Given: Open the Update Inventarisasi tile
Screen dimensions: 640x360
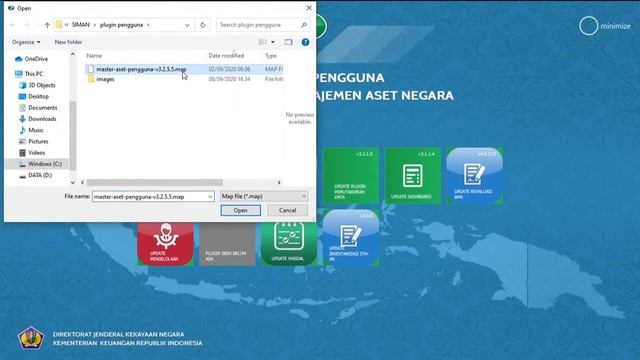Looking at the screenshot, I should (351, 238).
